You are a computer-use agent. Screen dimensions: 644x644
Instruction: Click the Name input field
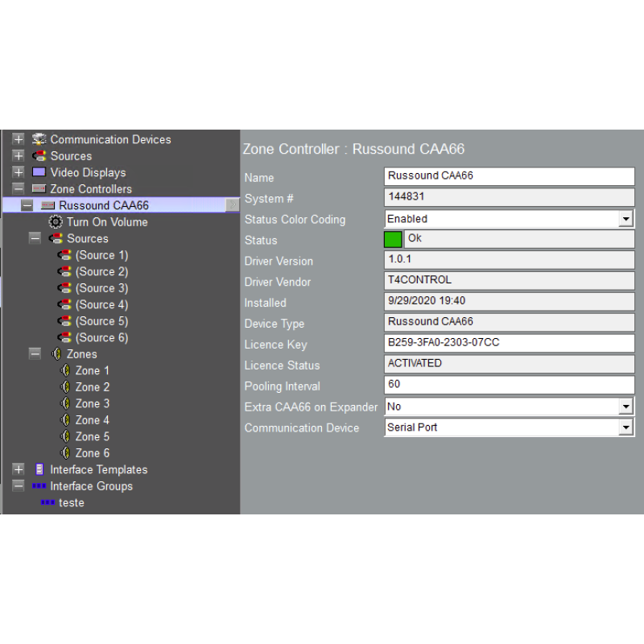(510, 176)
